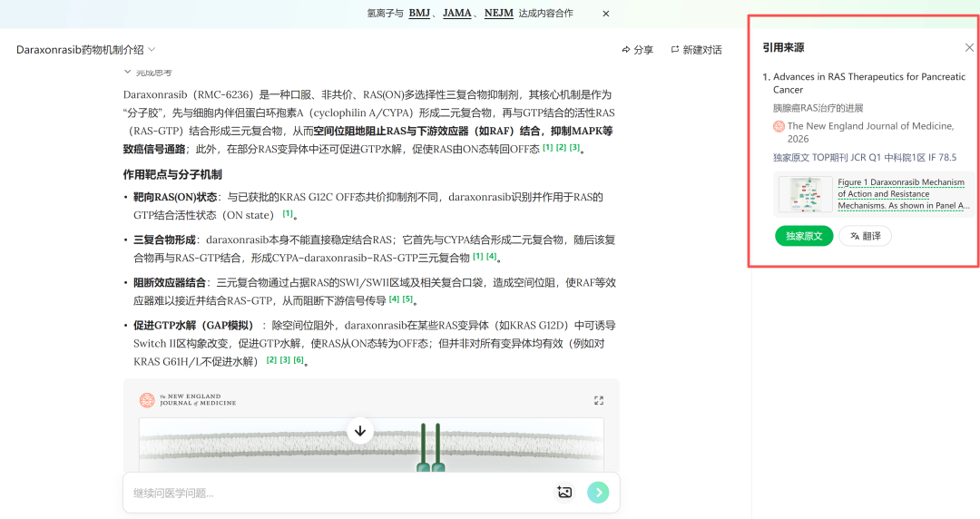The width and height of the screenshot is (980, 519).
Task: Open the cited article Advances in RAS Therapeutics
Action: click(x=868, y=83)
